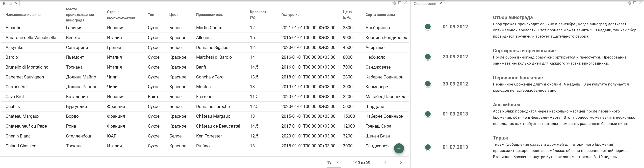Select the Chenin Blanc wine cell

(18, 136)
